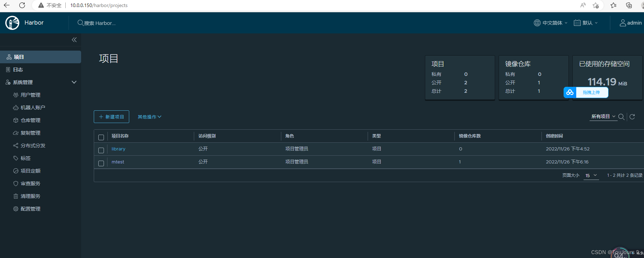This screenshot has height=258, width=644.
Task: Click the admin user icon
Action: pyautogui.click(x=623, y=23)
